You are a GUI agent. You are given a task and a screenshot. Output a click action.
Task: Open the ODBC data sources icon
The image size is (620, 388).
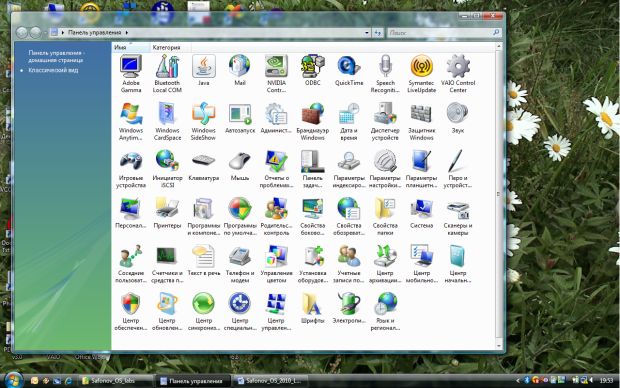[313, 70]
